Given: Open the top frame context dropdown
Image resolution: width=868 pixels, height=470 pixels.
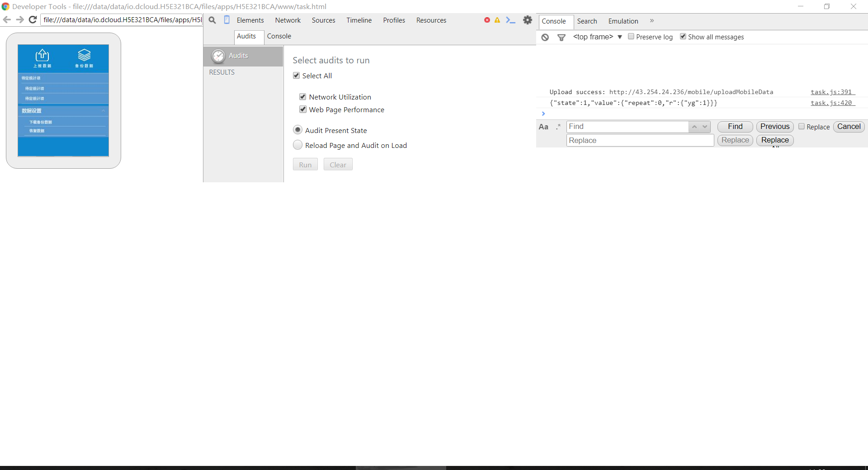Looking at the screenshot, I should 598,37.
